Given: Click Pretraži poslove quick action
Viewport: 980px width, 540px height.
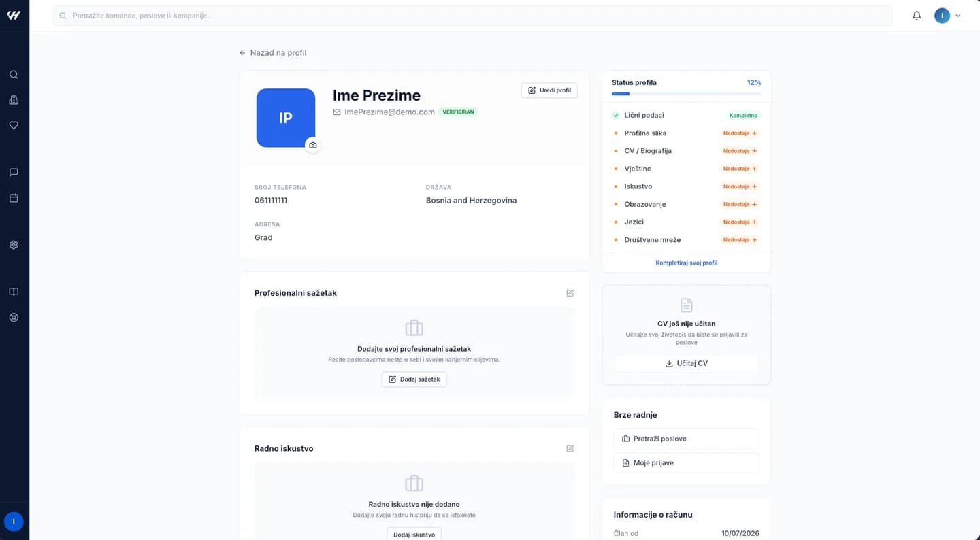Looking at the screenshot, I should tap(686, 439).
